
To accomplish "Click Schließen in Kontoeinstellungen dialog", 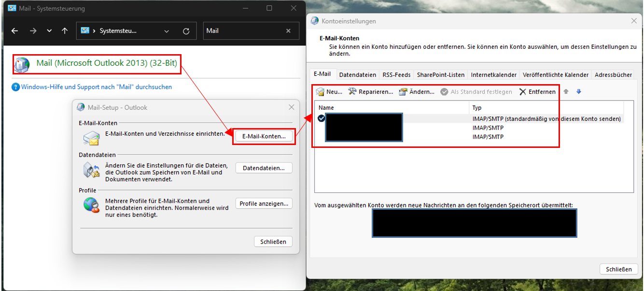I will click(x=619, y=269).
